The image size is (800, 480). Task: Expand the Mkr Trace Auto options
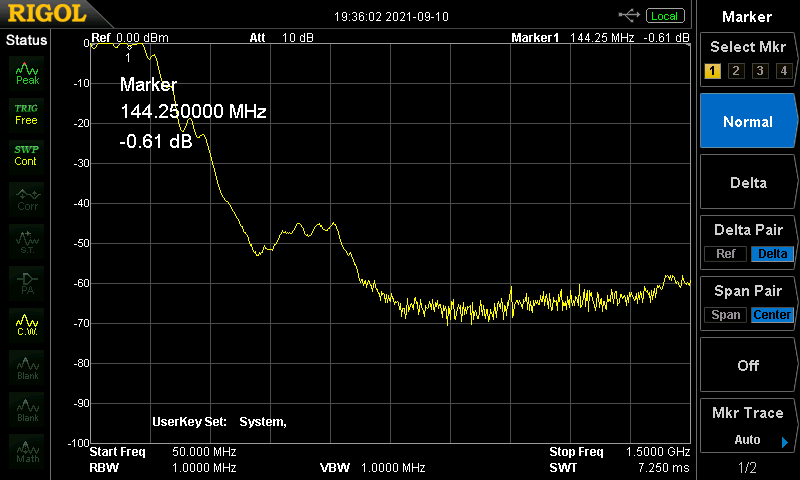point(748,427)
